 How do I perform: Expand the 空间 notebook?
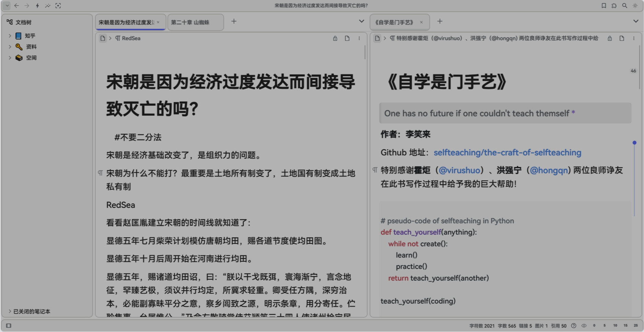point(10,57)
